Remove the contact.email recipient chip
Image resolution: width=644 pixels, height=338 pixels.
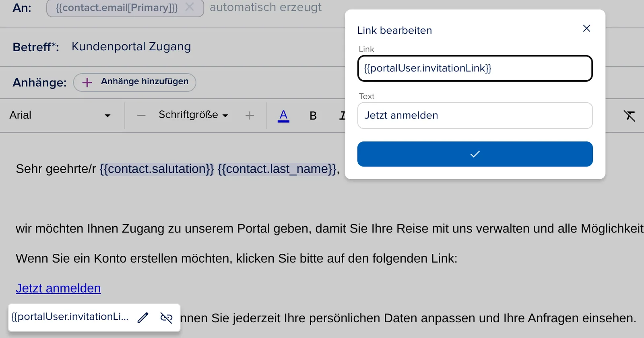tap(190, 7)
